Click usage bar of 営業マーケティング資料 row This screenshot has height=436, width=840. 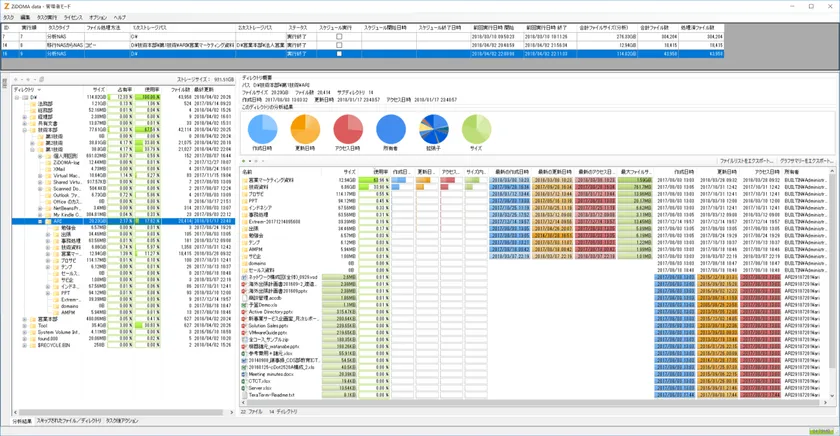tap(380, 180)
